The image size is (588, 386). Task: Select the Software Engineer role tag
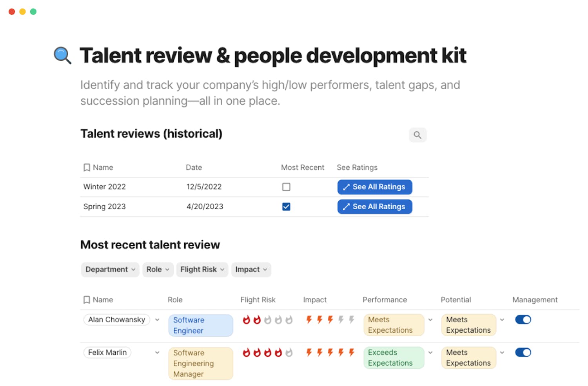point(200,325)
